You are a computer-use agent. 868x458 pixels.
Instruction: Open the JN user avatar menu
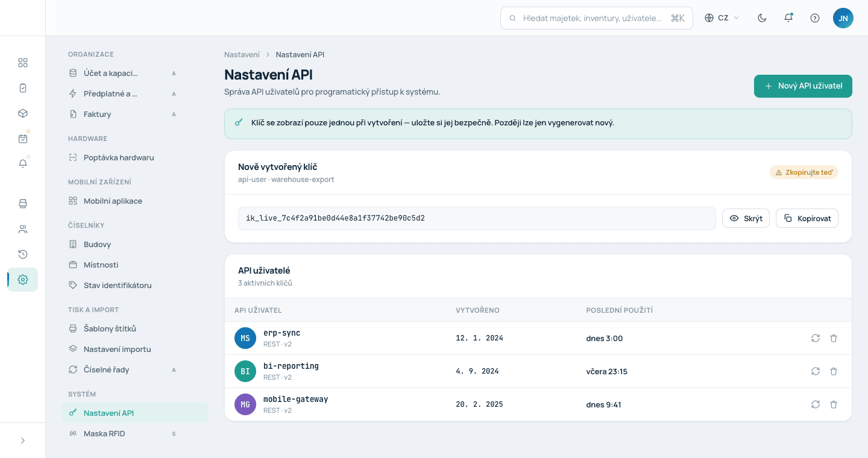843,18
